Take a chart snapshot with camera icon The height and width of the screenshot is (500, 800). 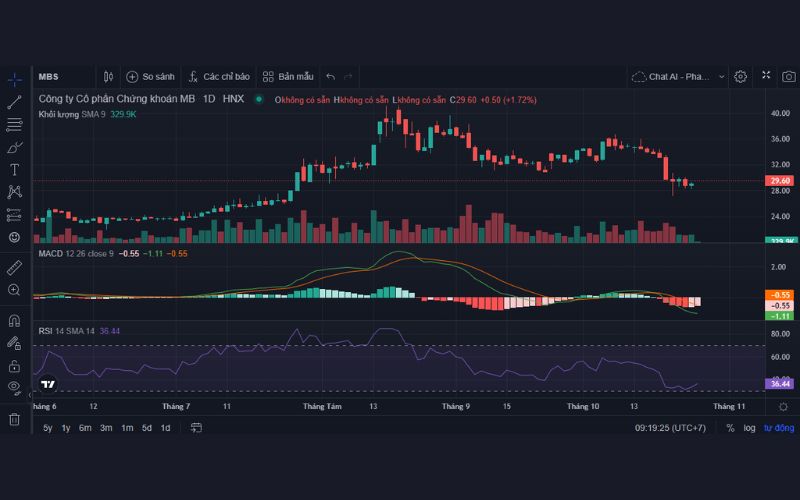[x=790, y=76]
